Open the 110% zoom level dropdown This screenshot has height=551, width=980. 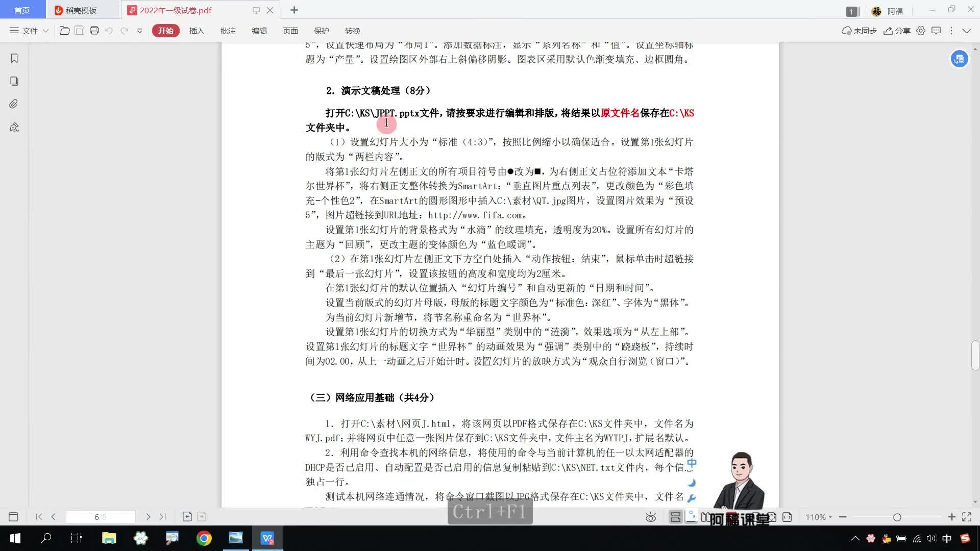click(819, 517)
